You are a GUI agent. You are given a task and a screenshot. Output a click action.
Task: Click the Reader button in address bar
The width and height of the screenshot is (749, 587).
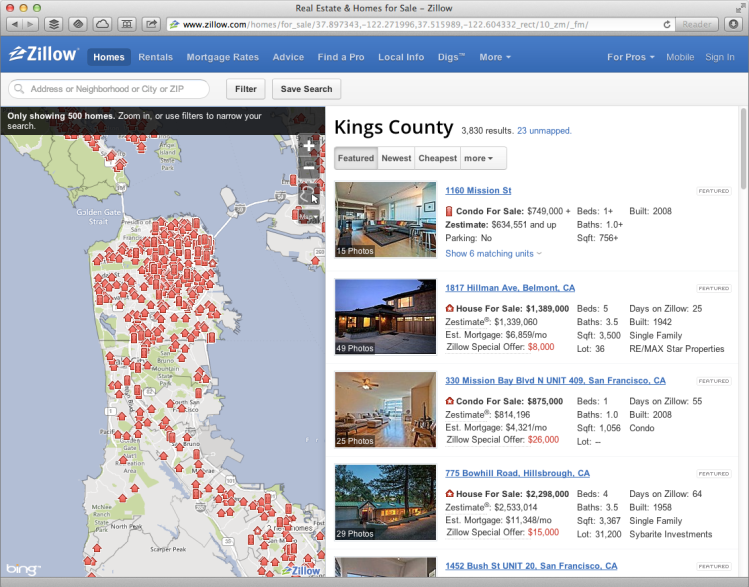point(696,24)
